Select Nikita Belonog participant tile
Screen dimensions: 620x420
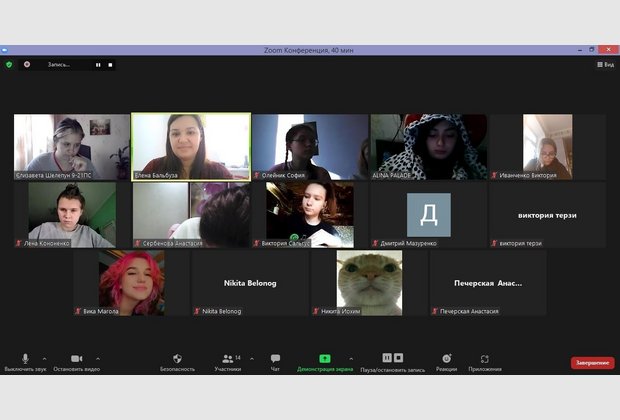click(x=250, y=283)
